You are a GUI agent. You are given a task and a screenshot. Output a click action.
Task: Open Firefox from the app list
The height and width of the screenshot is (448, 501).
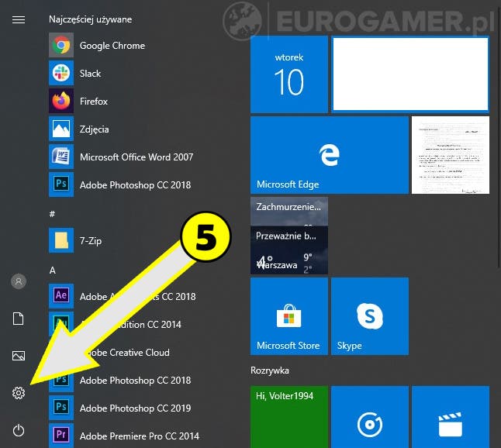(78, 101)
